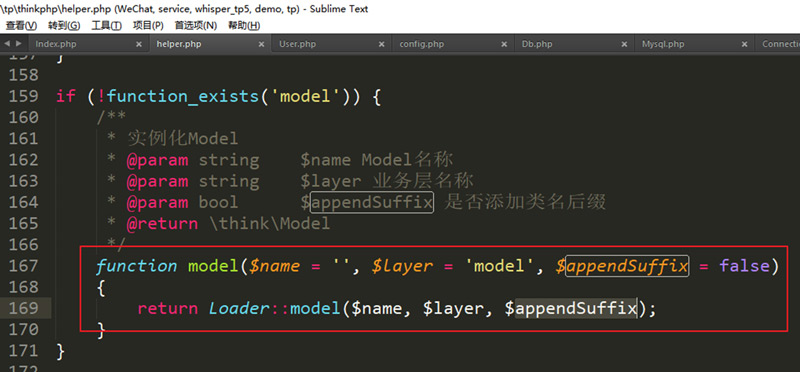Click 业务层名称 comment on line 163
The image size is (800, 372).
point(422,181)
